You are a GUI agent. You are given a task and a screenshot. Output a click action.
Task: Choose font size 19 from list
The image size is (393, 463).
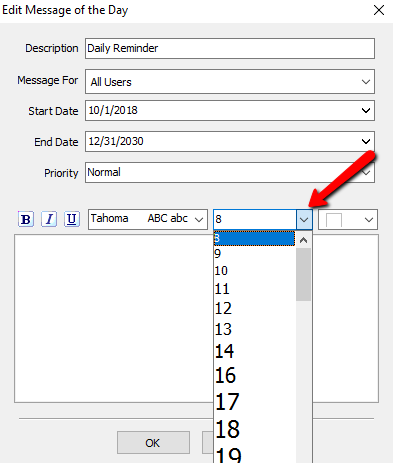(254, 454)
